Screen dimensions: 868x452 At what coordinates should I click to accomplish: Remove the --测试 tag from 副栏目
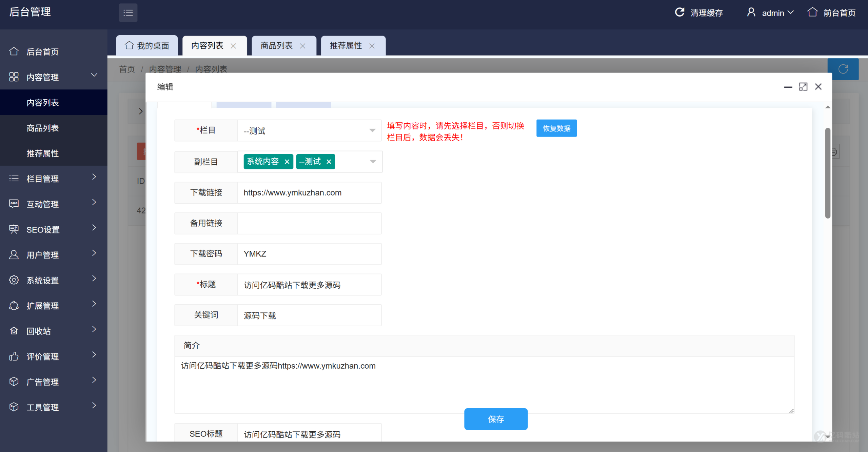tap(329, 162)
